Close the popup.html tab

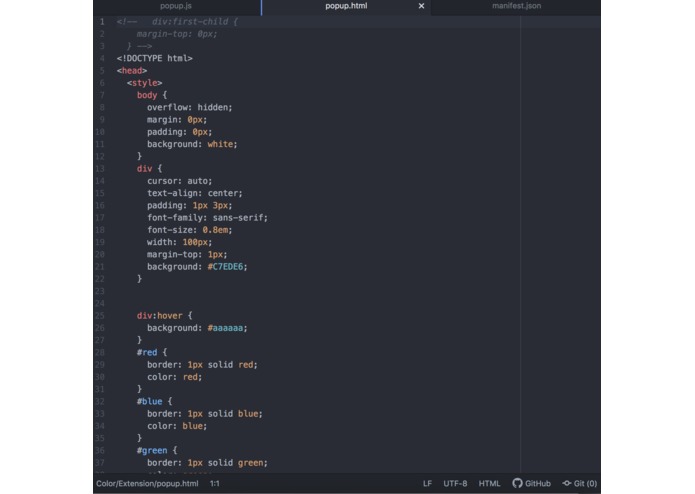tap(422, 6)
